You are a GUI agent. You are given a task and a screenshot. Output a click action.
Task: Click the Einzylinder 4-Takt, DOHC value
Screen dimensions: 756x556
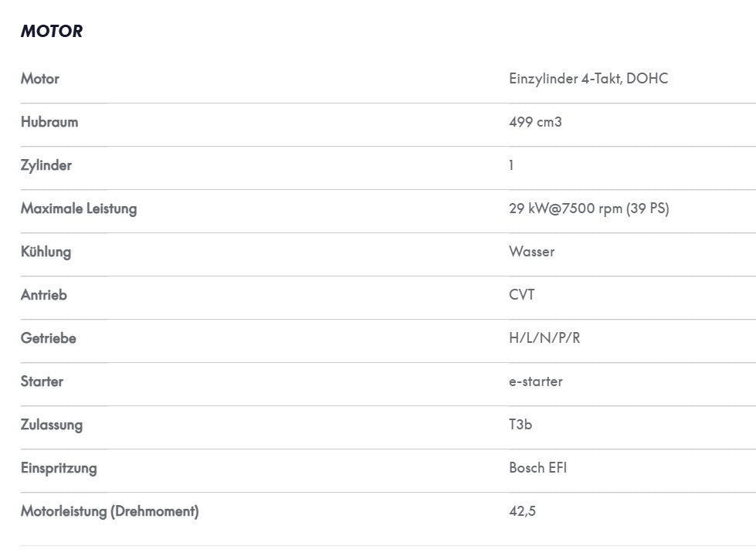point(588,79)
